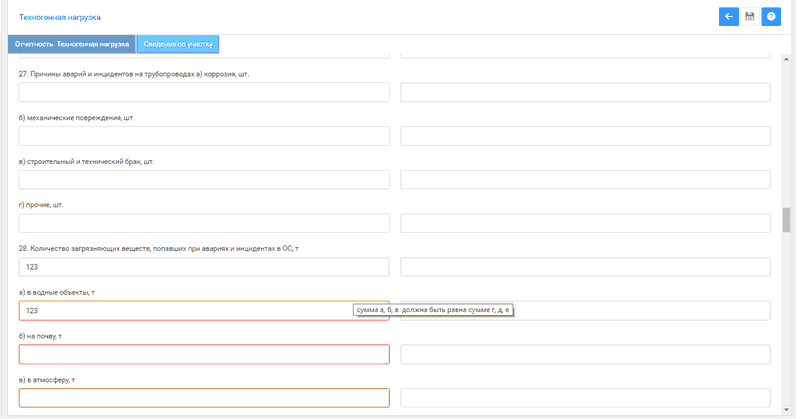796x419 pixels.
Task: Focus the second field under 'а) коррозия, шт.'
Action: tap(585, 92)
